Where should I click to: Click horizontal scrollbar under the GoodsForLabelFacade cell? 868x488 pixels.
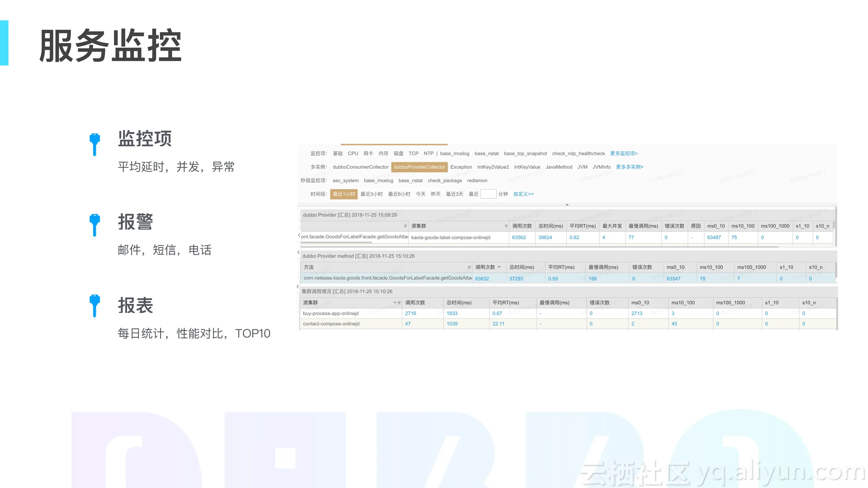(337, 242)
